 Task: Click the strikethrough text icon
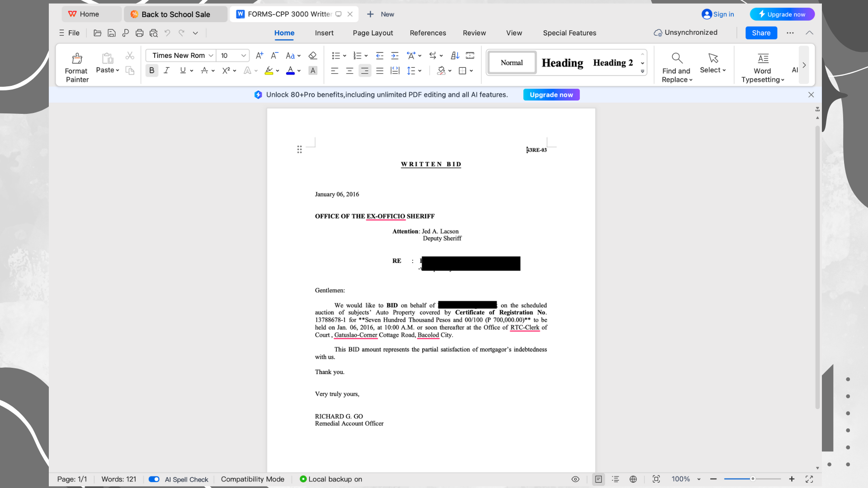[x=204, y=70]
